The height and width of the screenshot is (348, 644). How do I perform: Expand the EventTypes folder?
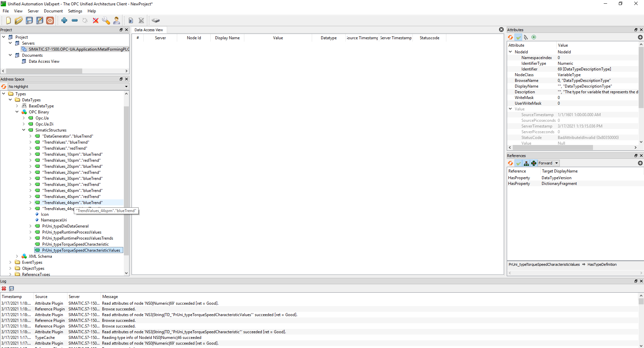(x=10, y=262)
